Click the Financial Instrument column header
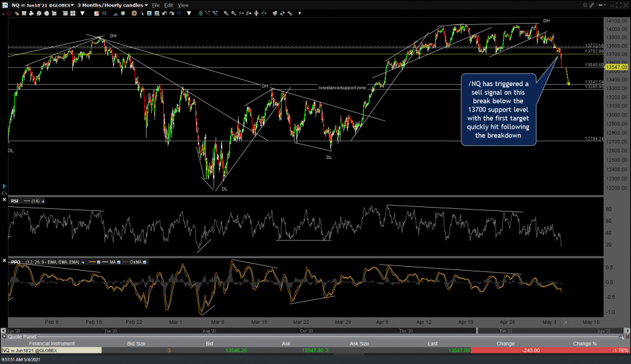Viewport: 631px width, 364px height. point(52,344)
